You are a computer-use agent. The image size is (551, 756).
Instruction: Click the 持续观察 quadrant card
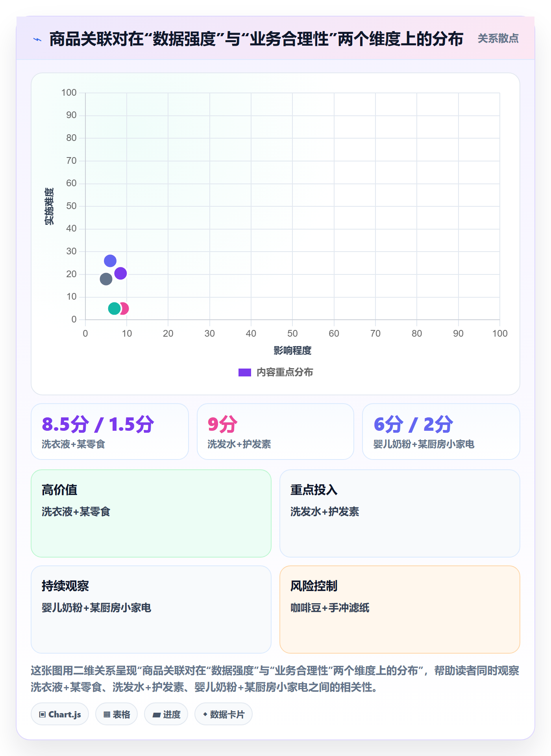coord(151,610)
